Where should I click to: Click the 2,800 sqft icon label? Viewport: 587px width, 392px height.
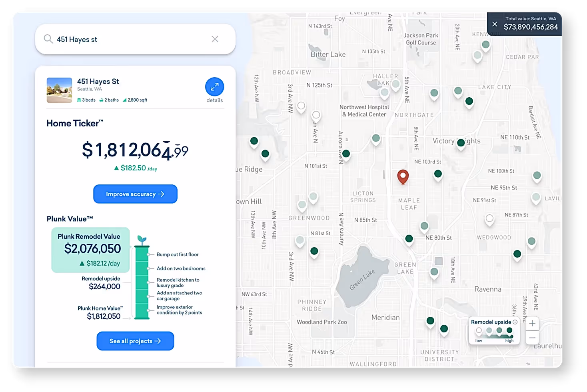[x=135, y=100]
